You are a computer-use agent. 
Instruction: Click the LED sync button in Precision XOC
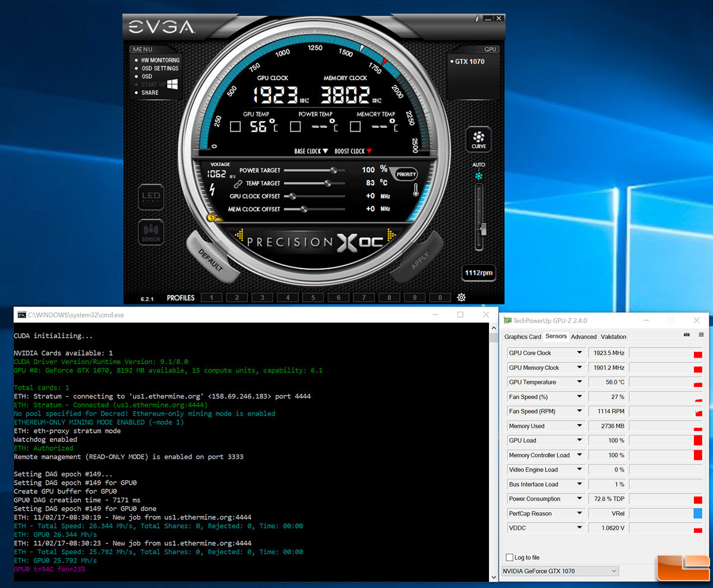(151, 197)
